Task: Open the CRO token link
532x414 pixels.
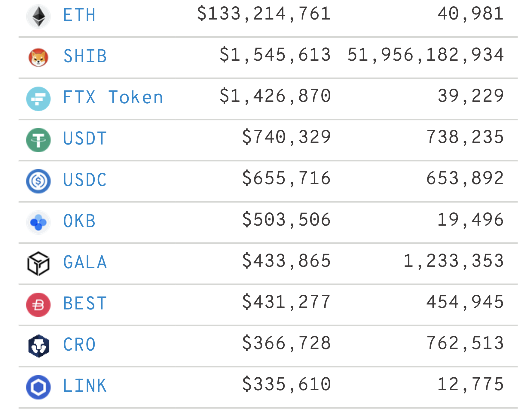Action: (79, 345)
